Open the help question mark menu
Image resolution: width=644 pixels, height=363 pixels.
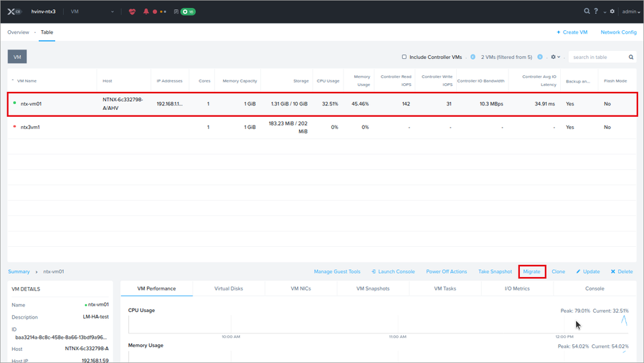pos(596,11)
